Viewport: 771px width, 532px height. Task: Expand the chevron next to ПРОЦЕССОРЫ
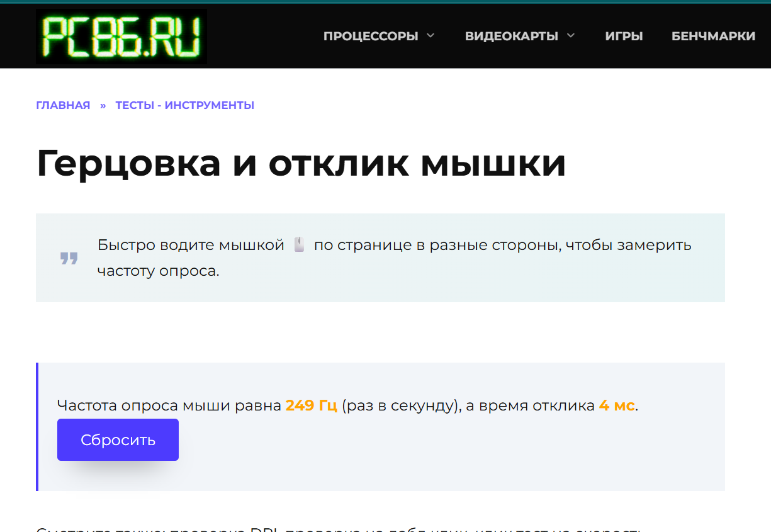[431, 36]
